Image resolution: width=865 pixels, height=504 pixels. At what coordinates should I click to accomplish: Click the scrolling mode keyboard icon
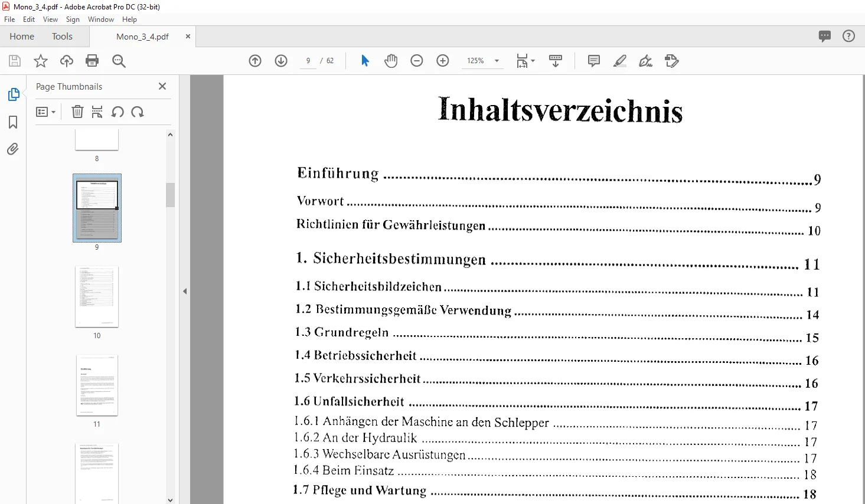[556, 61]
